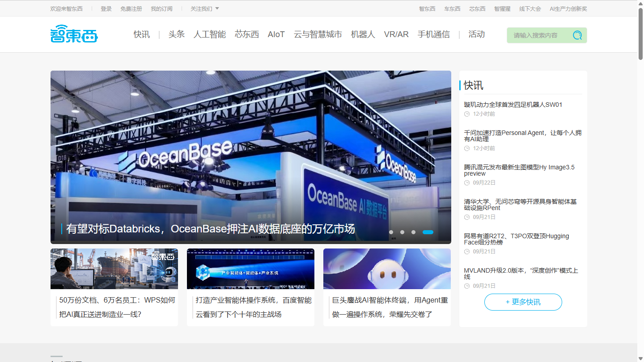Open news 璇玑动力全球首发四足机器人SW01
This screenshot has height=362, width=644.
pyautogui.click(x=513, y=105)
